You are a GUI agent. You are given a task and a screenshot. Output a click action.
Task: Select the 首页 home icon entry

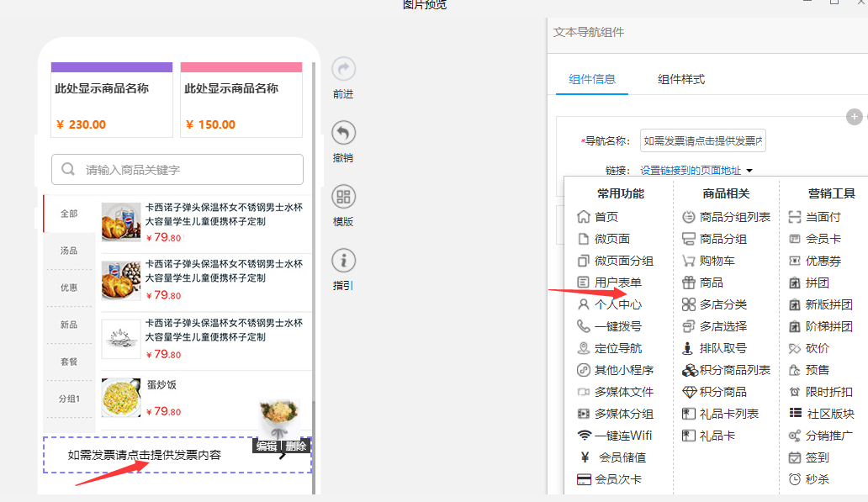(606, 217)
